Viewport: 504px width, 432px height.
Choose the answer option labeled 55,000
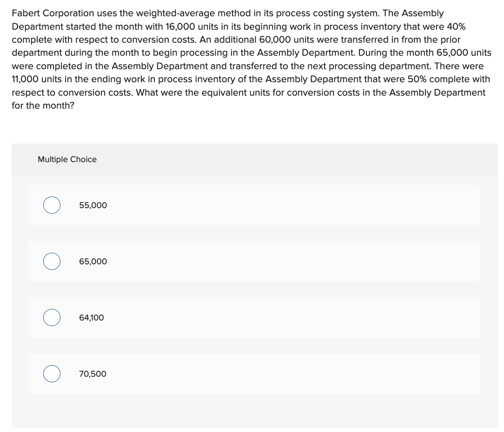click(254, 205)
